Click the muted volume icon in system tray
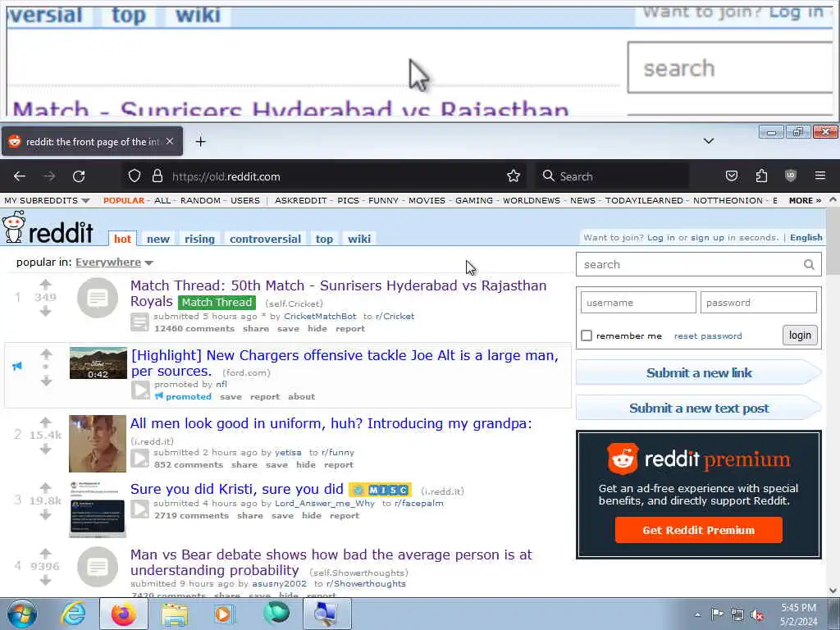The image size is (840, 630). [757, 615]
